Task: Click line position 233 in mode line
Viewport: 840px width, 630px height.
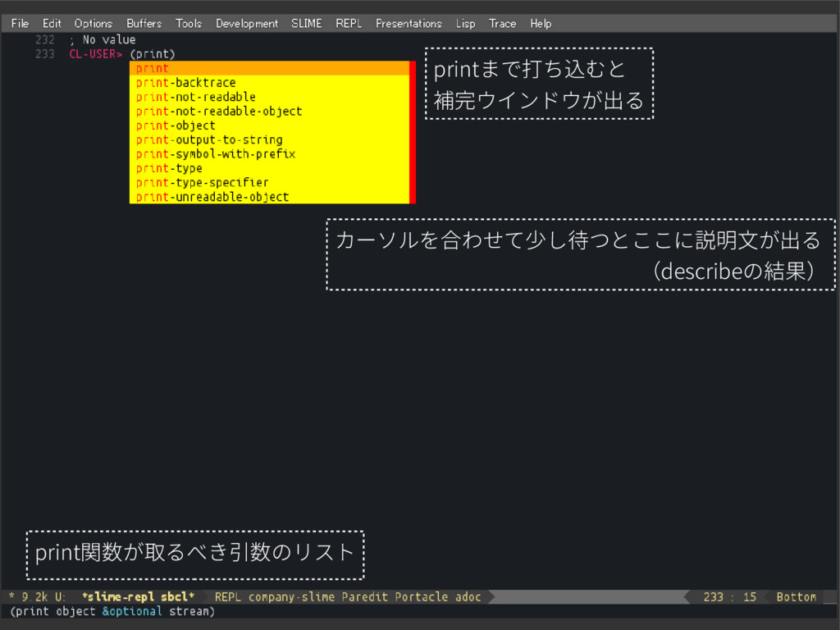Action: [x=713, y=597]
